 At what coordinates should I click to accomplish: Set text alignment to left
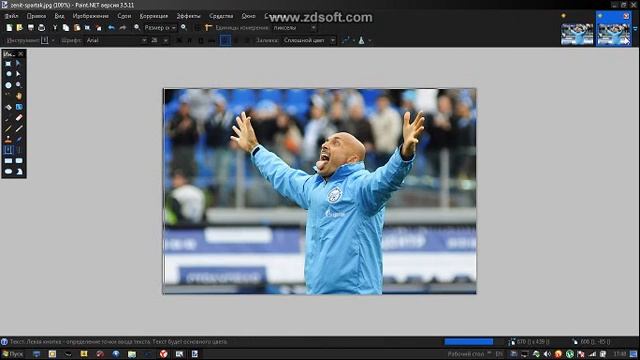point(225,40)
